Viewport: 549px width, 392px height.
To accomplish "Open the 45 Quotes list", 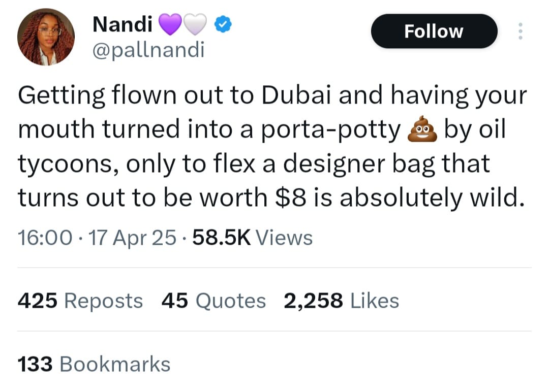I will coord(213,301).
